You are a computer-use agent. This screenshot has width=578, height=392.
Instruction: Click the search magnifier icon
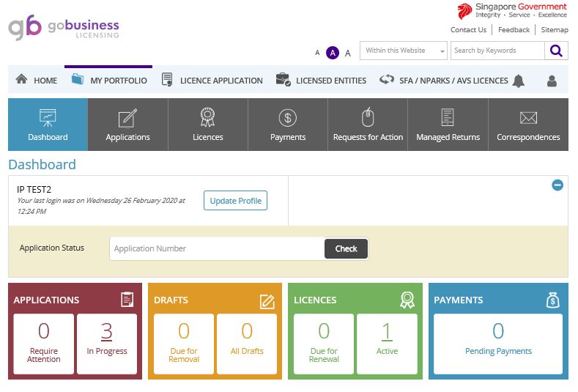556,51
